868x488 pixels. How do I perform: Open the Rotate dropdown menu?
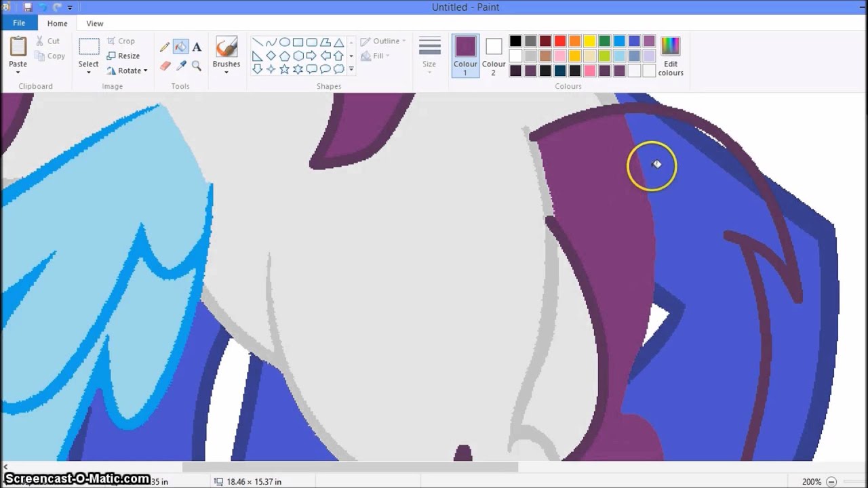127,70
